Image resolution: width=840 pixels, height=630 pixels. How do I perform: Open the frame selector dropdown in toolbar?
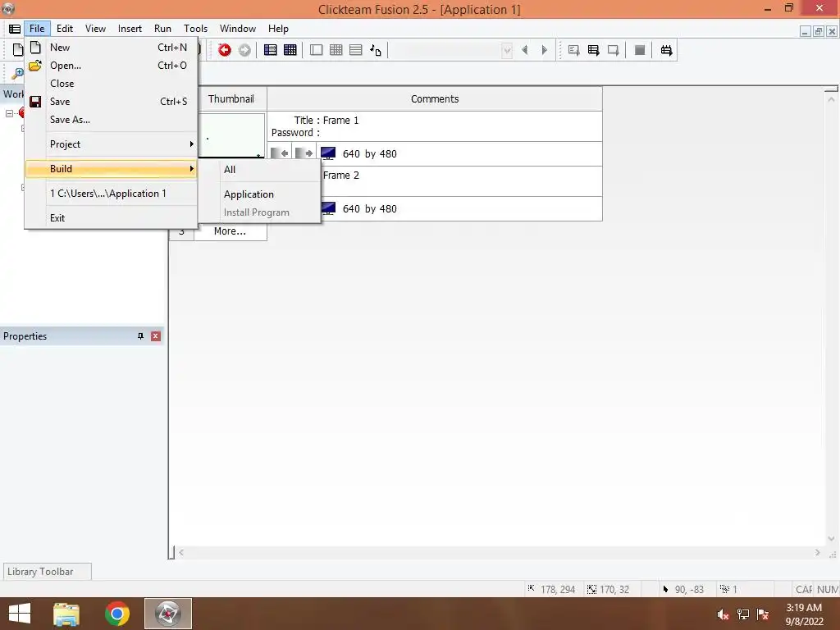506,50
